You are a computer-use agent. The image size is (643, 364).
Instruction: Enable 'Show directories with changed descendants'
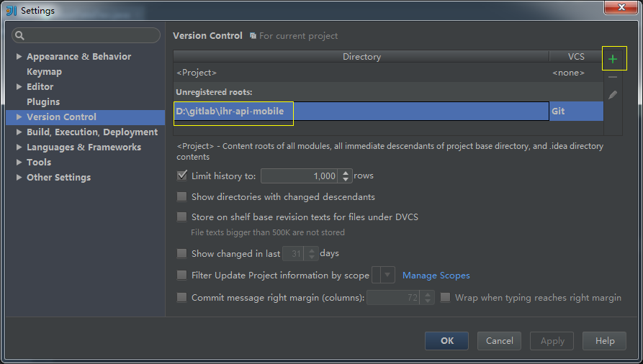point(181,197)
